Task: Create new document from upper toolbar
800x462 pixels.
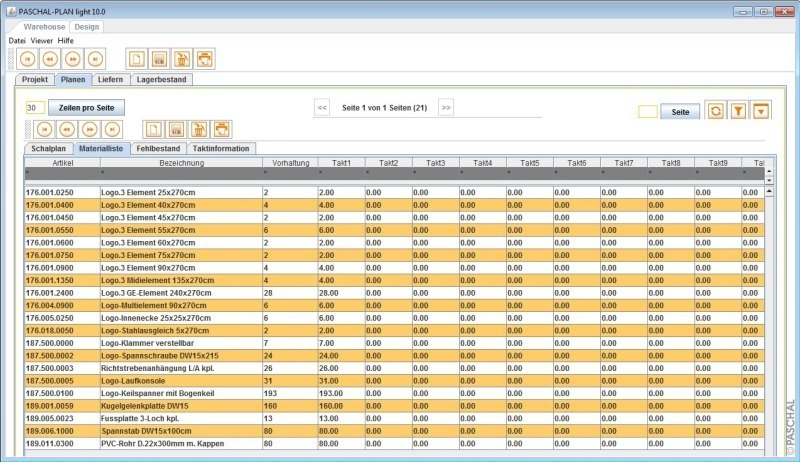Action: click(136, 59)
